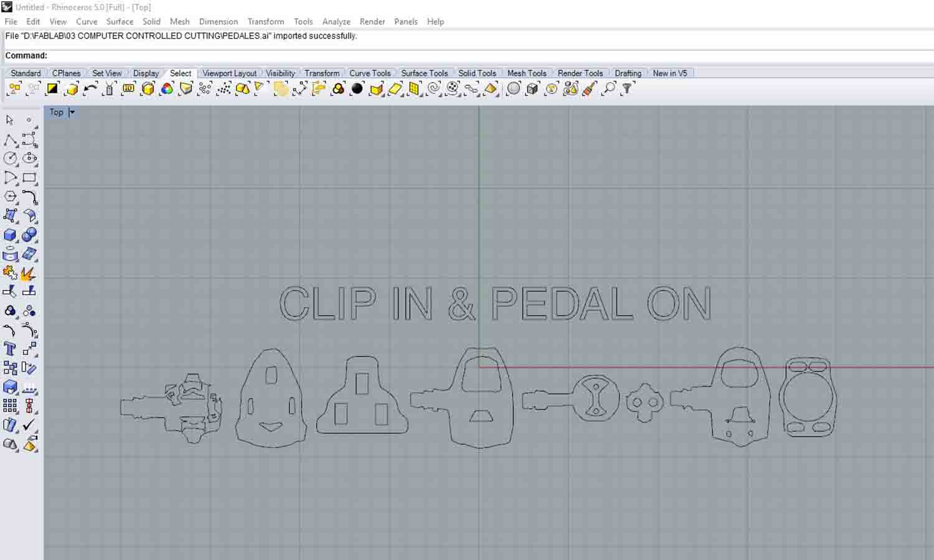Click the black sphere select icon

click(x=357, y=89)
